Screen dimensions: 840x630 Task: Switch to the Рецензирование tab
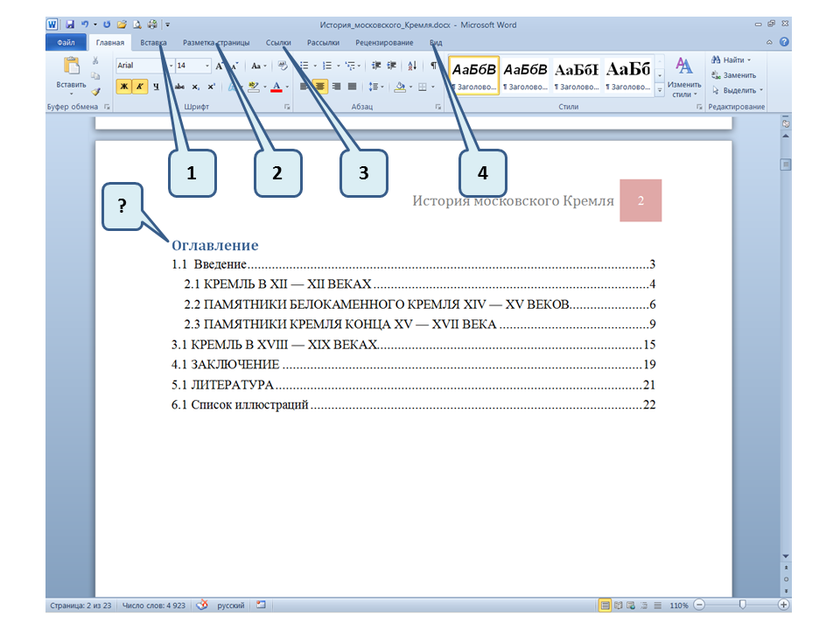click(x=384, y=42)
